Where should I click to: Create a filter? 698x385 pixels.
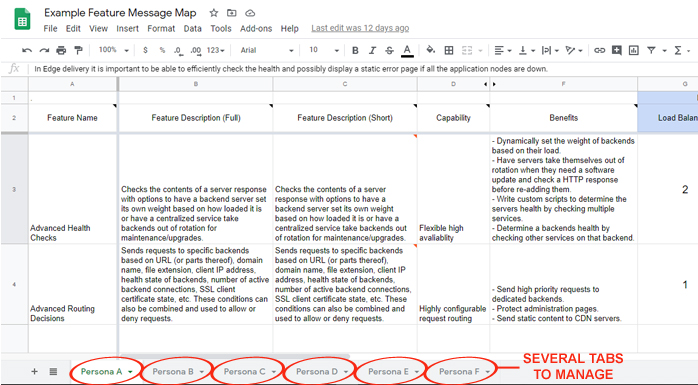click(x=651, y=50)
